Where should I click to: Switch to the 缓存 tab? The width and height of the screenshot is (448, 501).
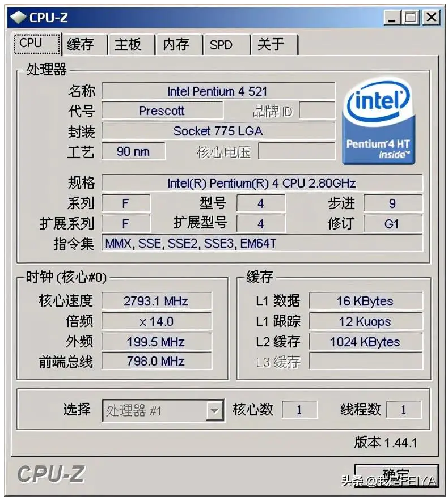coord(81,44)
